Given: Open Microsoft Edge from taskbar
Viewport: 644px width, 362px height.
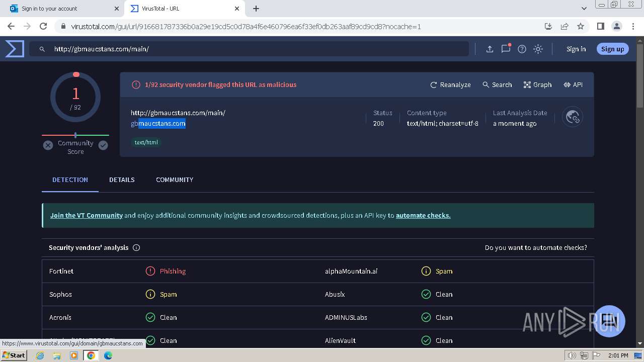Looking at the screenshot, I should [x=108, y=355].
